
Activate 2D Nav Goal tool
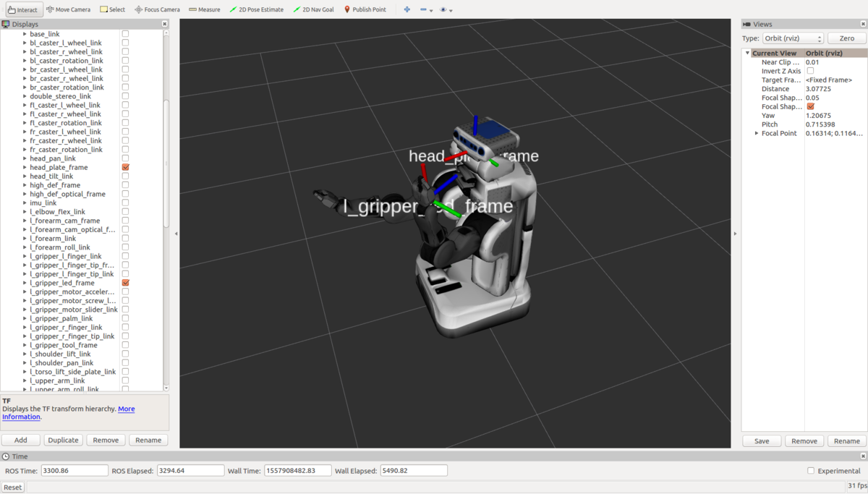click(313, 9)
